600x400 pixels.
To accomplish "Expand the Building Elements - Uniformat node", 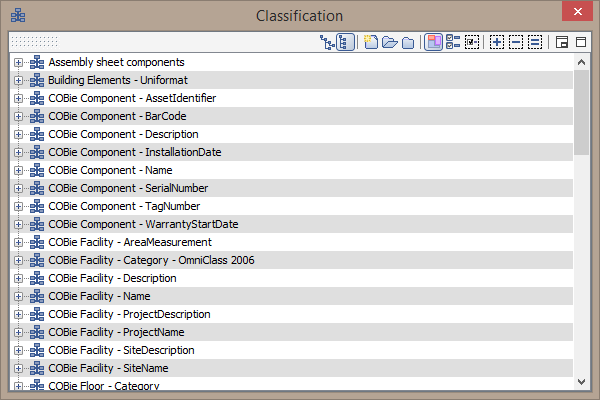I will click(x=19, y=80).
